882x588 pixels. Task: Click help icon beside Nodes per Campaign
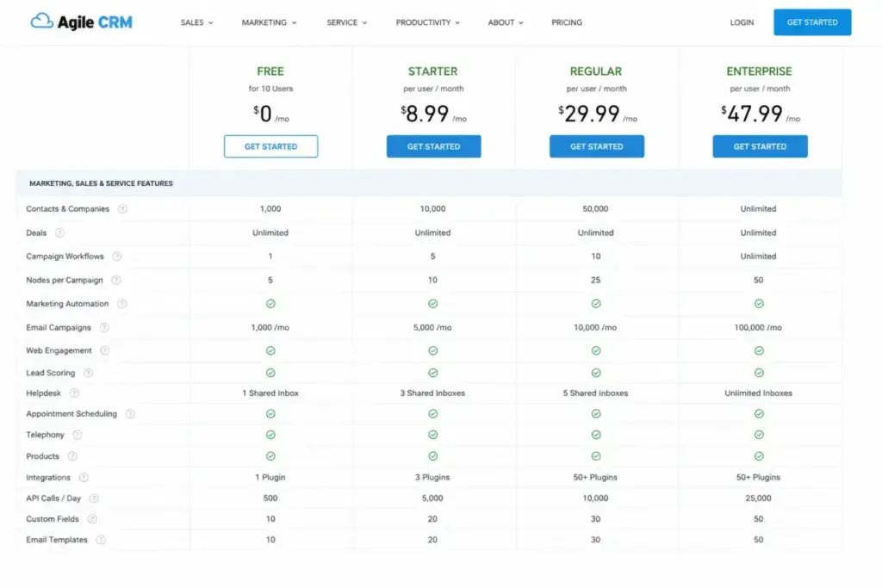[116, 280]
